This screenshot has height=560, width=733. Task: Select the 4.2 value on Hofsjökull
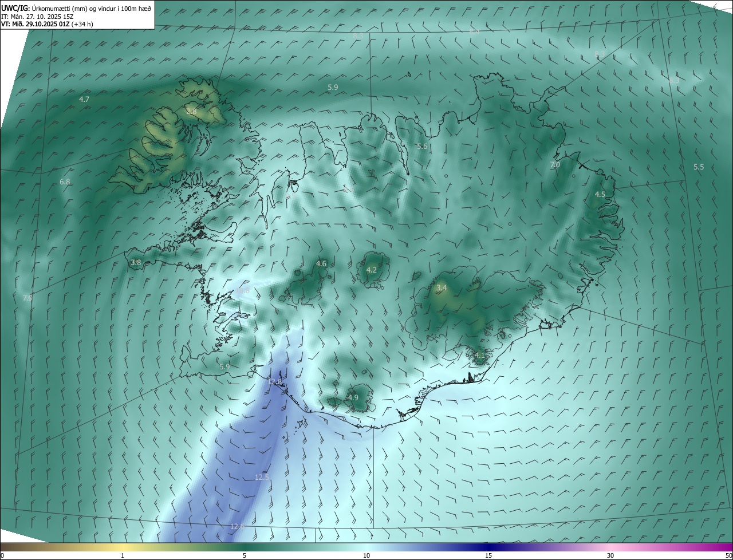[372, 270]
